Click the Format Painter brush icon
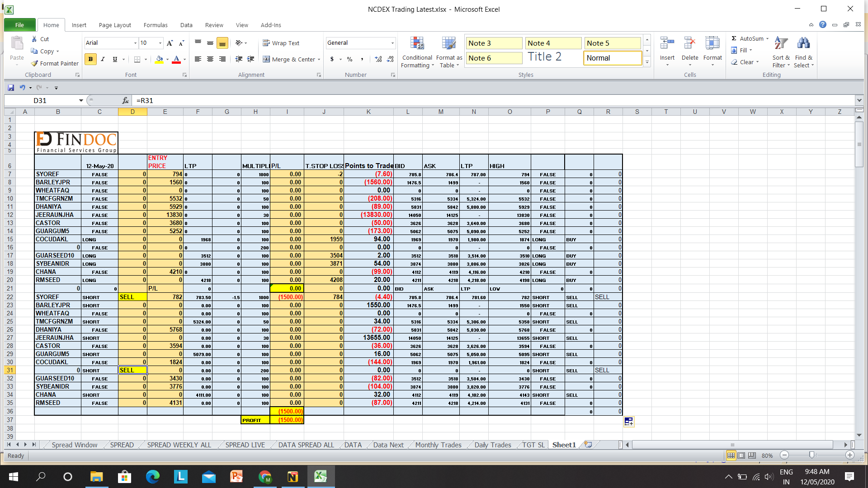 [x=34, y=64]
